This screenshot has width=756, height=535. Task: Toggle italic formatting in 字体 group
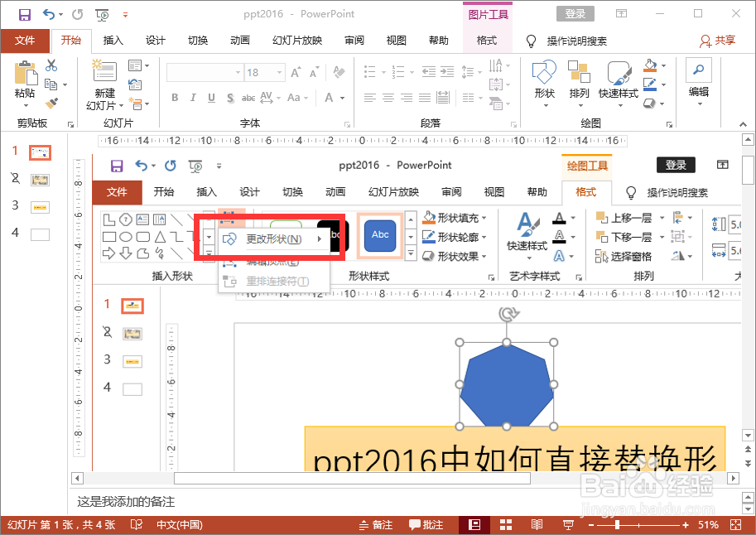tap(193, 98)
